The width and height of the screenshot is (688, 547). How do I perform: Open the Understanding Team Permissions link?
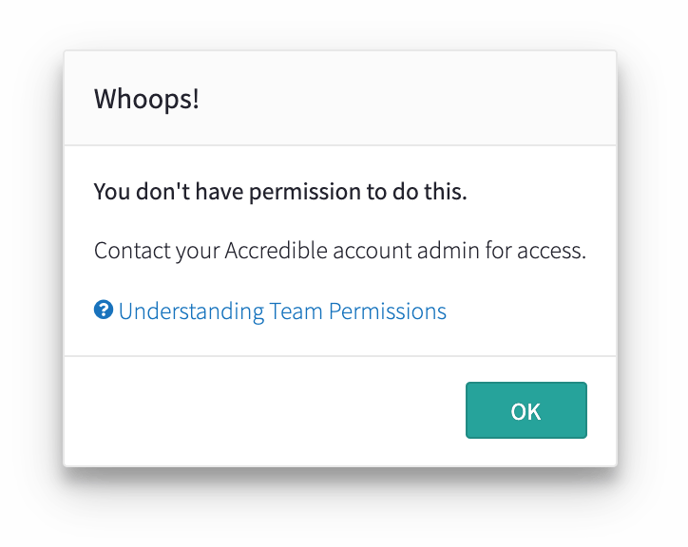coord(282,311)
